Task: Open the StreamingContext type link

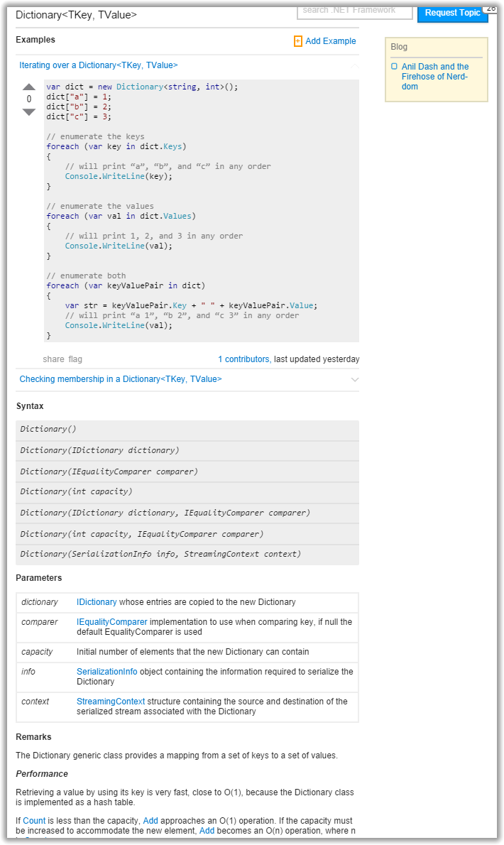Action: (111, 702)
